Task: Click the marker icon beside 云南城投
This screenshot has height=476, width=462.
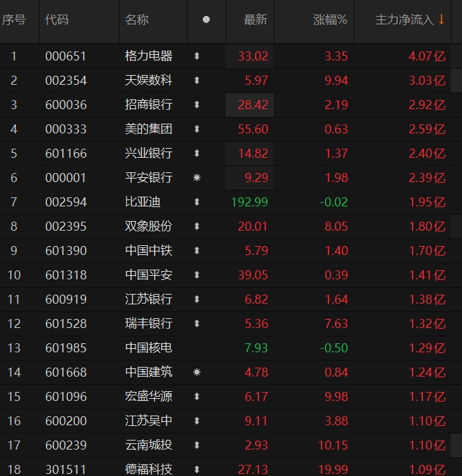Action: tap(197, 445)
